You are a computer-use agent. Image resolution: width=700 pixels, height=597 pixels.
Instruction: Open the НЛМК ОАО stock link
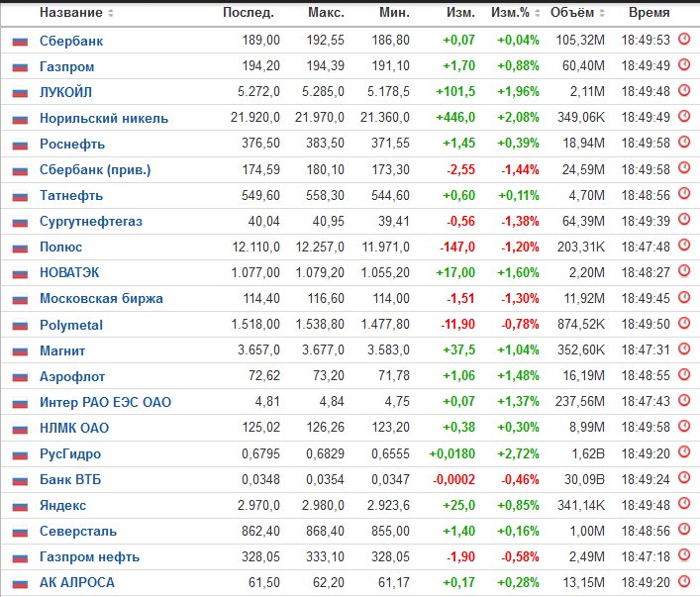tap(74, 429)
